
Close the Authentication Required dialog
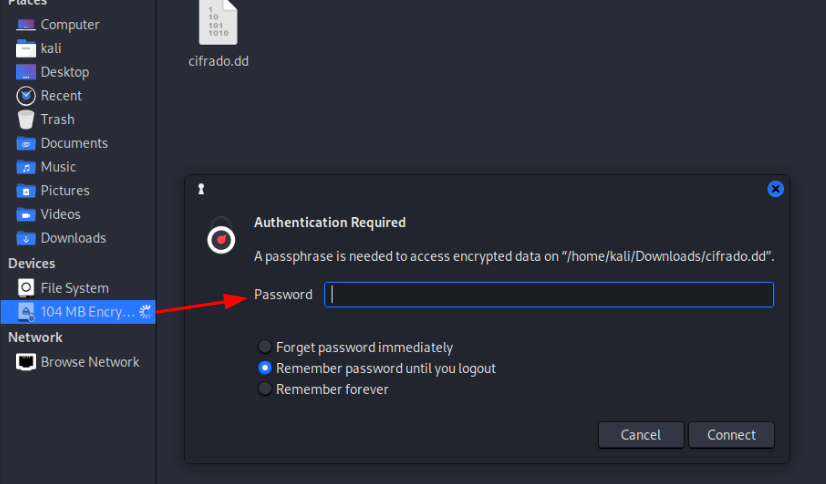pos(775,189)
